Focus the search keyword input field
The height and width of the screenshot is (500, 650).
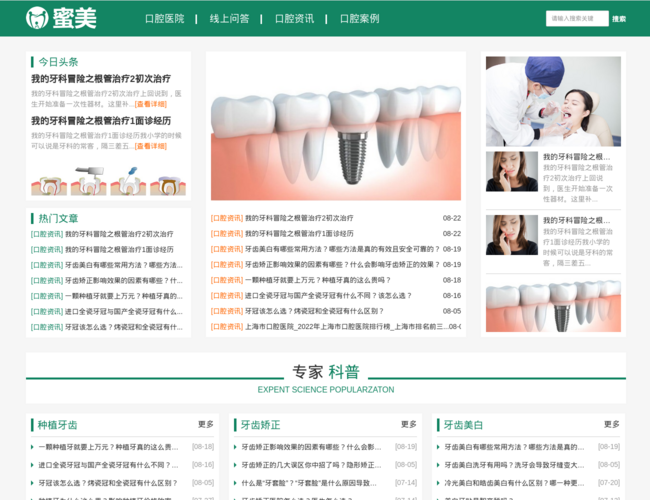(576, 18)
